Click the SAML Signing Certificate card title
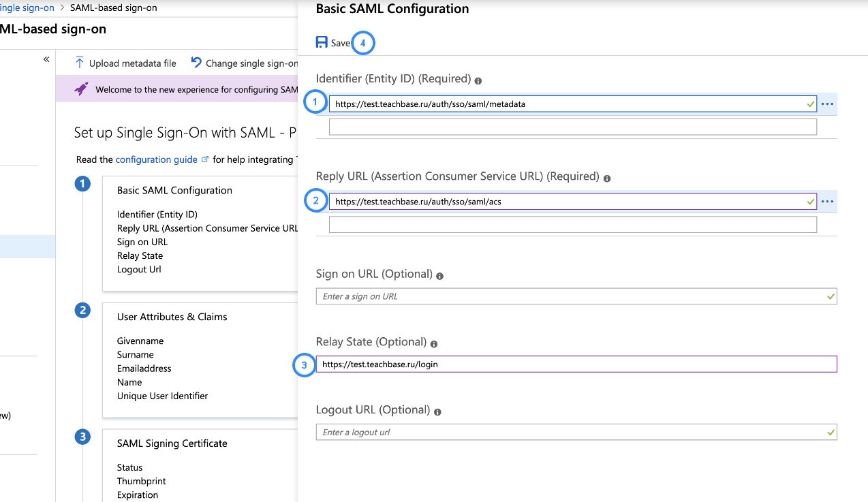The image size is (868, 502). 172,443
